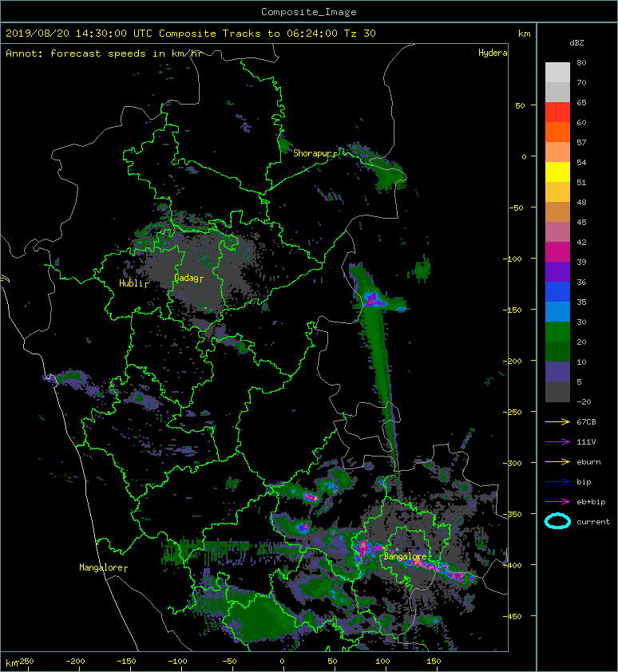Click the 'bip' legend label
Image resolution: width=618 pixels, height=672 pixels.
tap(584, 482)
